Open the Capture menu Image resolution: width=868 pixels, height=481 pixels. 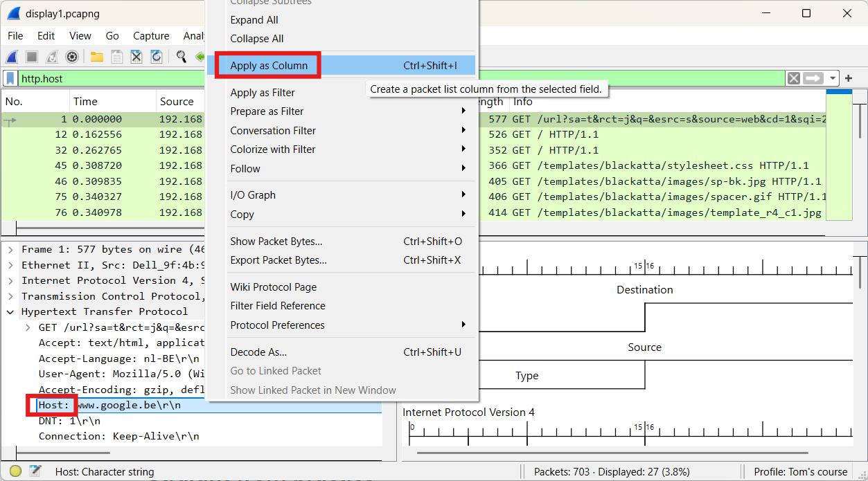(151, 36)
